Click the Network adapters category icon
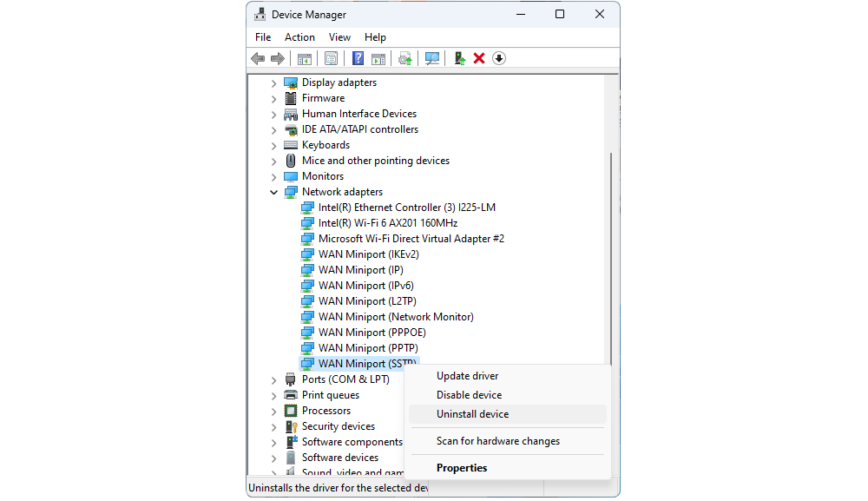 (291, 192)
